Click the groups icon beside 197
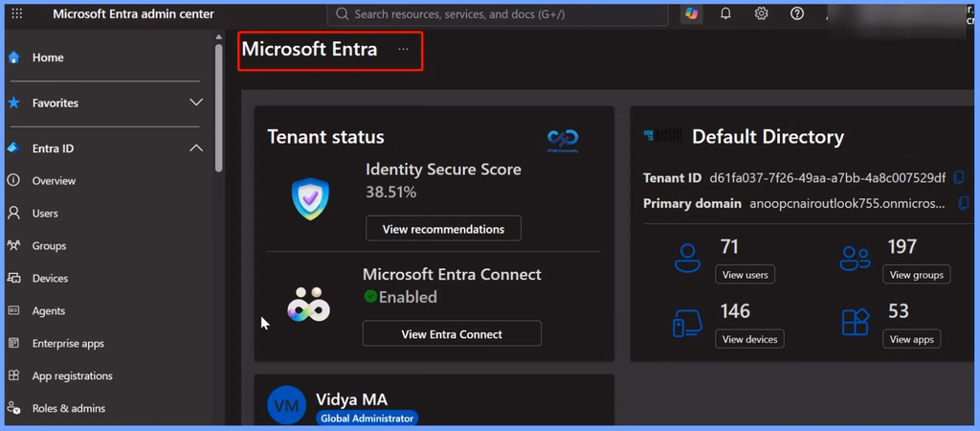The height and width of the screenshot is (431, 980). 855,258
